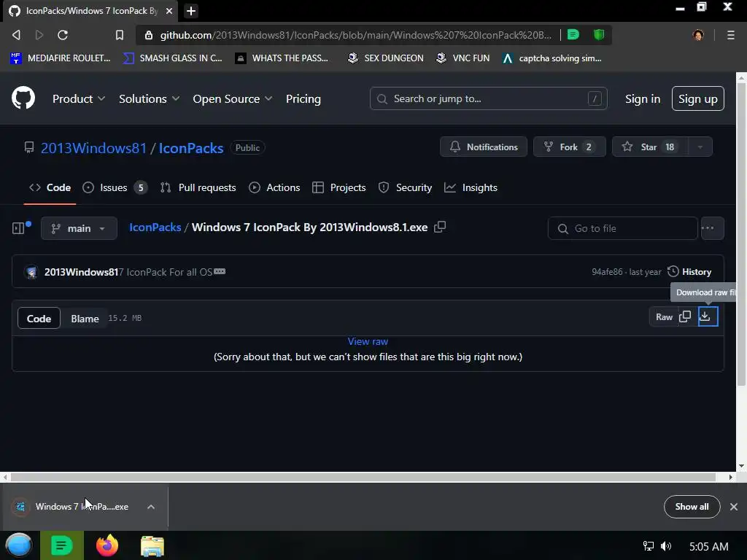Expand the Solutions dropdown menu
The image size is (747, 560).
pos(149,98)
